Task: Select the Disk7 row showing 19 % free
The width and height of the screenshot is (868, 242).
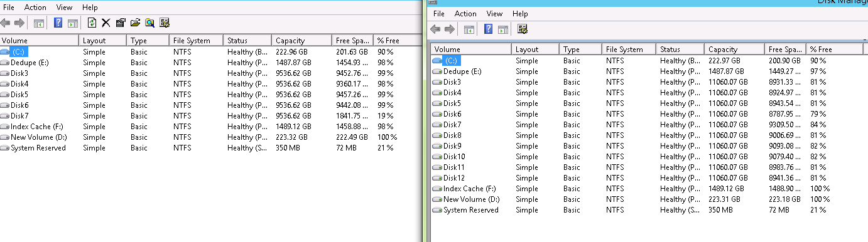Action: point(210,116)
